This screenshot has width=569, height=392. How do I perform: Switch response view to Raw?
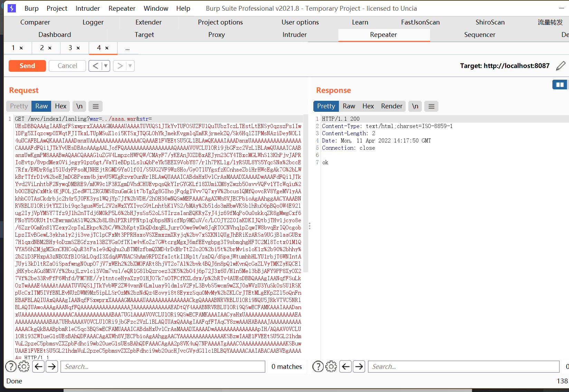pos(349,106)
